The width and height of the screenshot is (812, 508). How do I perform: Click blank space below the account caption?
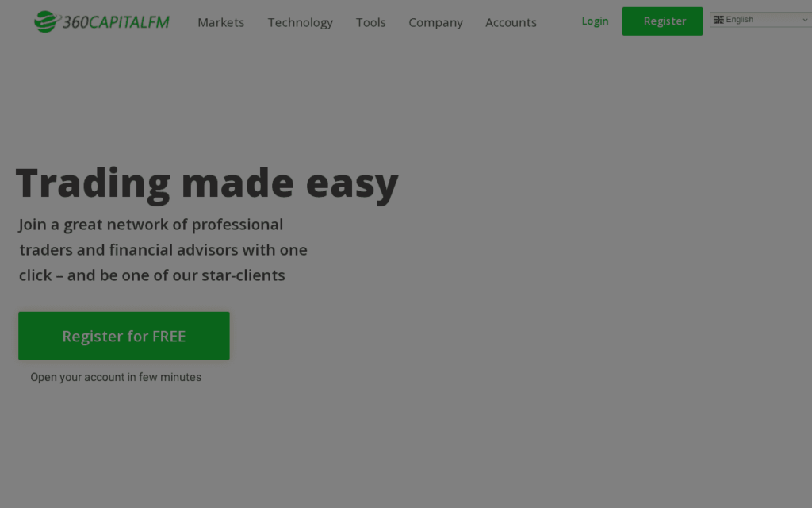[238, 452]
